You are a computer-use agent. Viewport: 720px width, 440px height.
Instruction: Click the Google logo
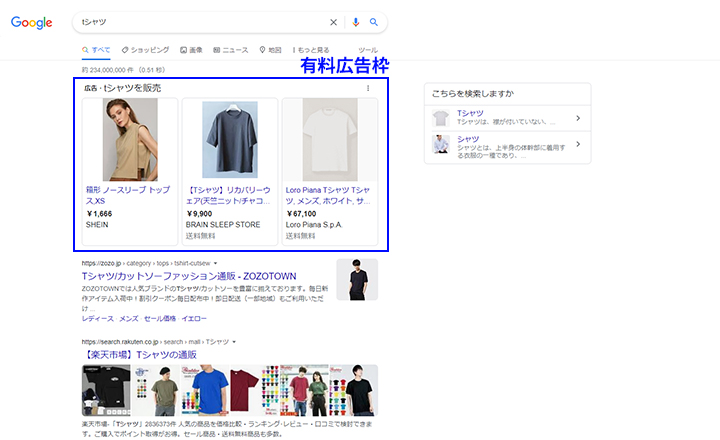pyautogui.click(x=32, y=22)
